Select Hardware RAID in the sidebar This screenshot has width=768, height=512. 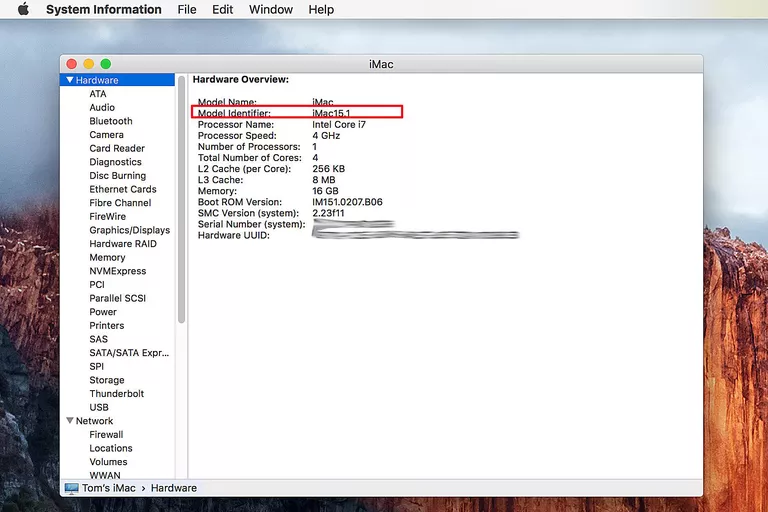click(x=123, y=244)
